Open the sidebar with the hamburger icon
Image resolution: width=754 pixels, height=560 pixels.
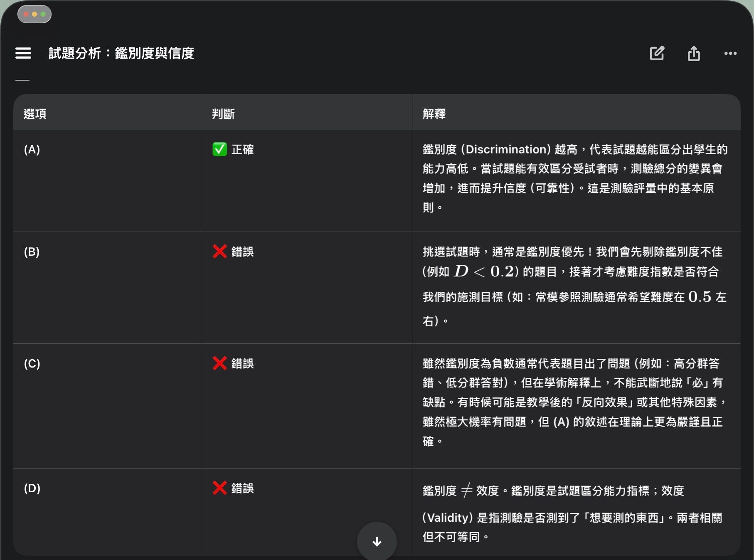23,53
